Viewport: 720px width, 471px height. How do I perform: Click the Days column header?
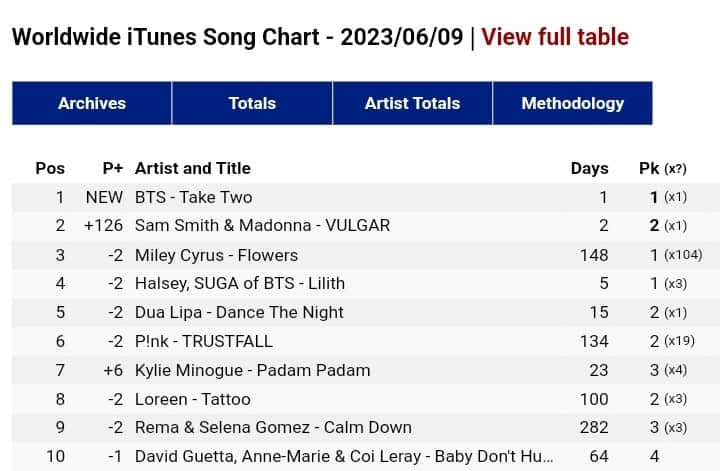click(x=589, y=168)
